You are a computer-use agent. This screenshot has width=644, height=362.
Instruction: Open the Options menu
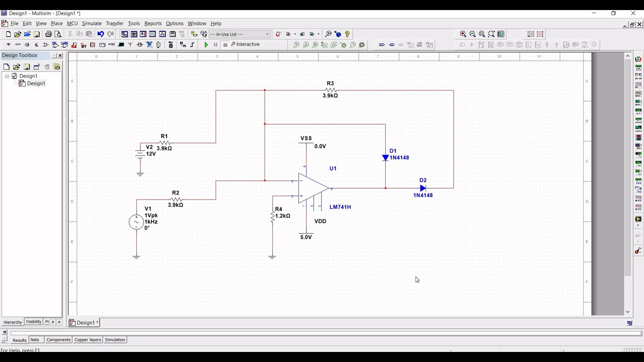[175, 24]
